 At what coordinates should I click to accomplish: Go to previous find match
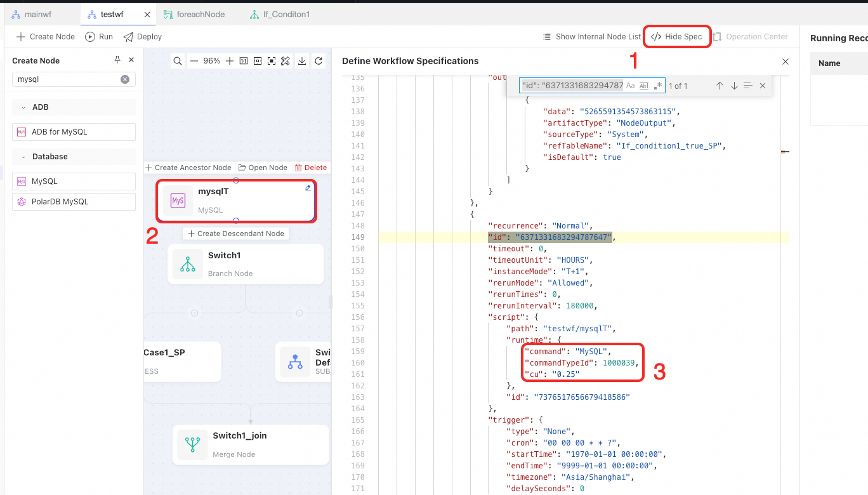pos(720,86)
